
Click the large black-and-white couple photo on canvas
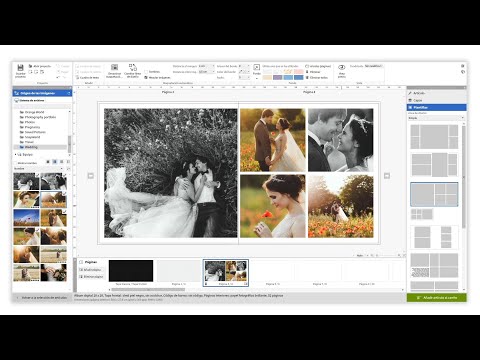(x=171, y=173)
